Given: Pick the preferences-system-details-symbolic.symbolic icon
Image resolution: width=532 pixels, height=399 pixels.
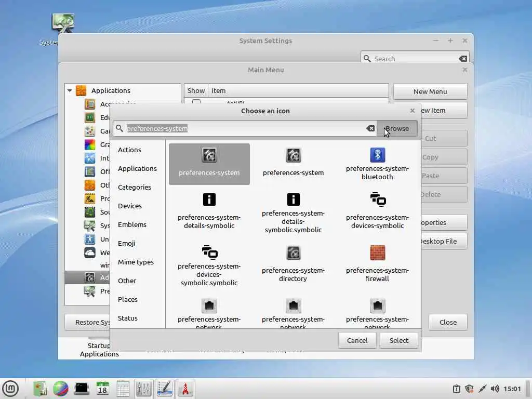Looking at the screenshot, I should 293,213.
